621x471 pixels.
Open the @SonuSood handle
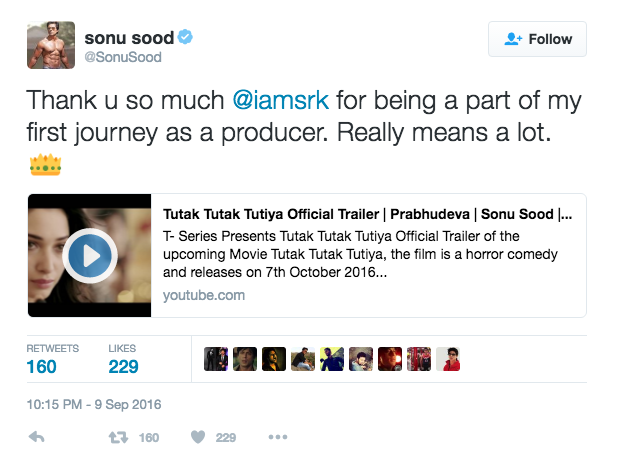[123, 58]
